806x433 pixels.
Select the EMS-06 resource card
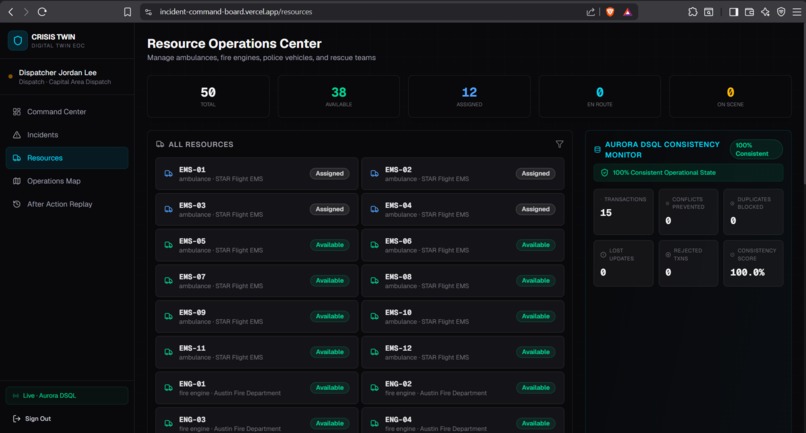click(463, 245)
